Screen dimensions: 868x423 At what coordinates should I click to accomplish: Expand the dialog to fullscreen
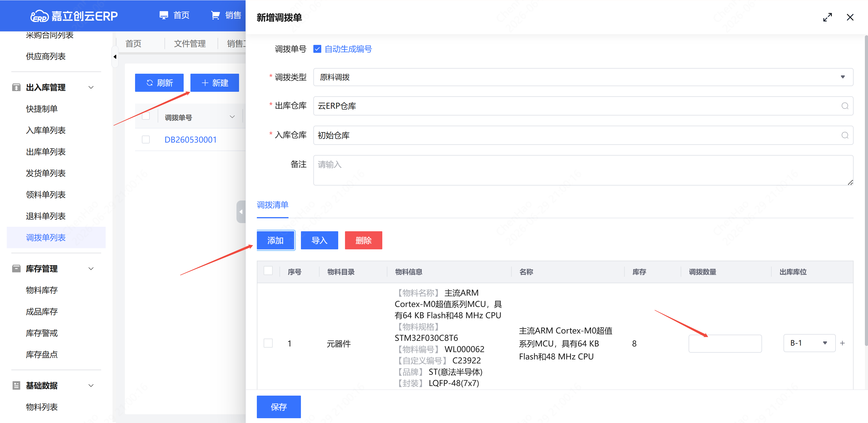pyautogui.click(x=828, y=17)
